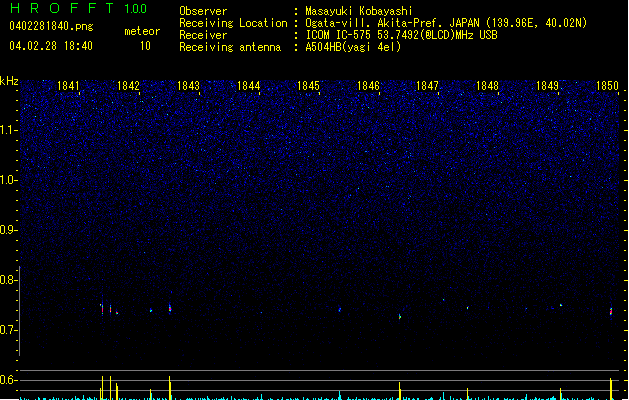
Task: Click the 1849 time marker
Action: tap(548, 86)
